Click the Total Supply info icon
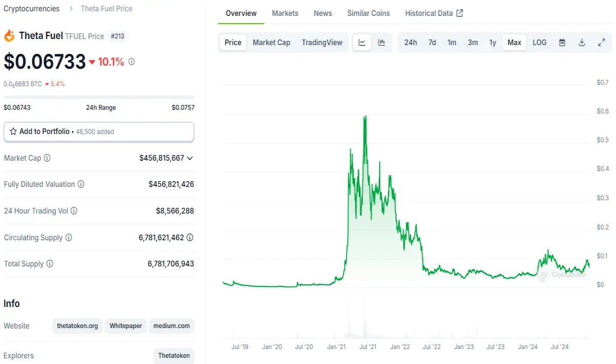Image resolution: width=616 pixels, height=364 pixels. (50, 264)
